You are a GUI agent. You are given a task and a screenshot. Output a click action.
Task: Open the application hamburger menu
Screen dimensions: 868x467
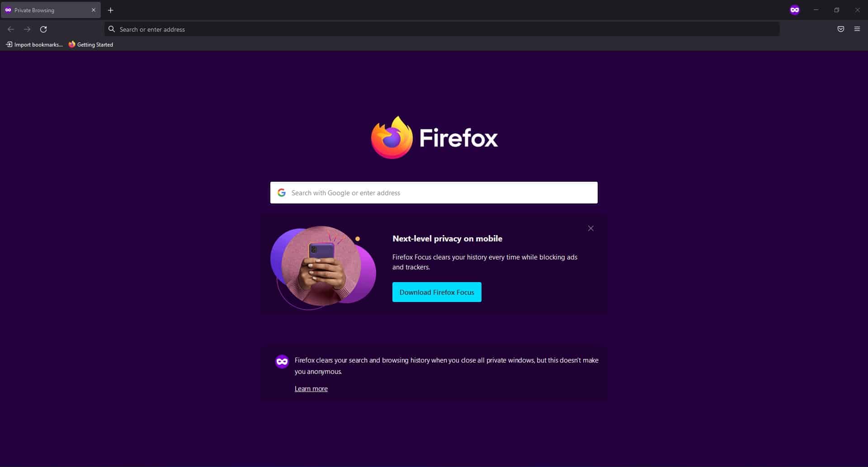click(x=857, y=29)
